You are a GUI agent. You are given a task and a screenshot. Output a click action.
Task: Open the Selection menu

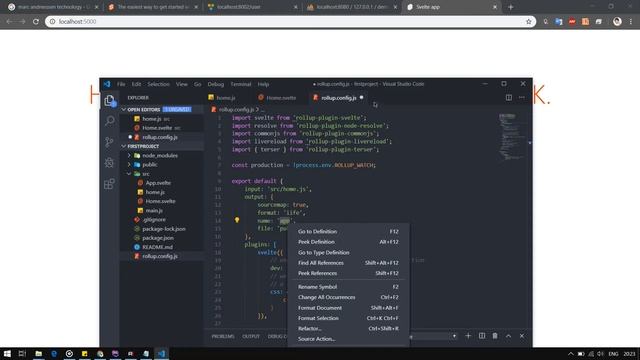158,84
